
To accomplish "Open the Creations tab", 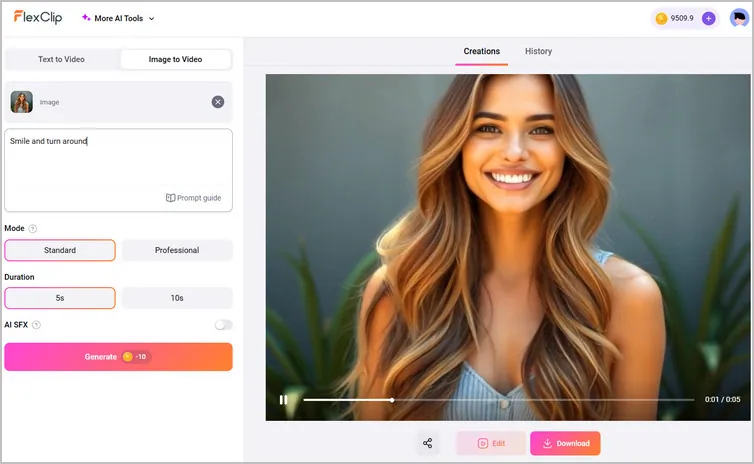I will click(481, 51).
